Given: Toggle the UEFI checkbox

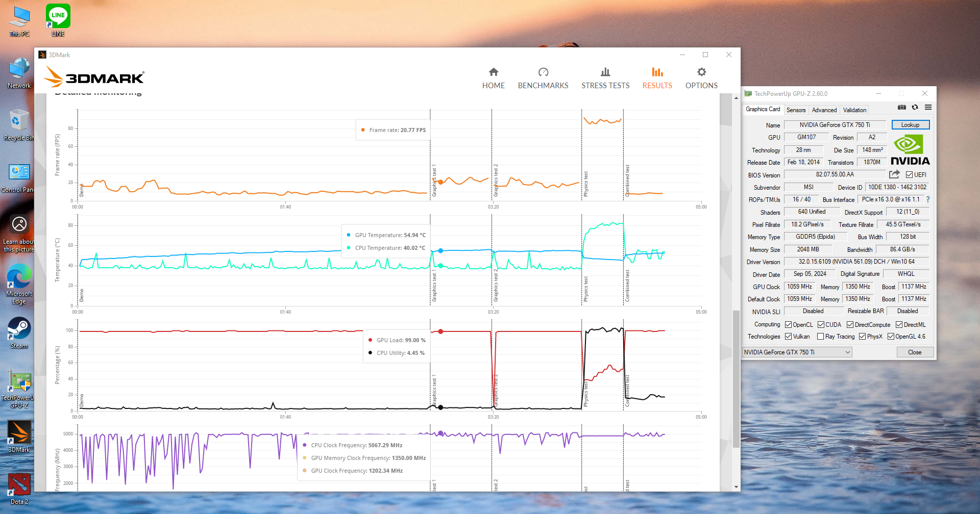Looking at the screenshot, I should coord(909,175).
